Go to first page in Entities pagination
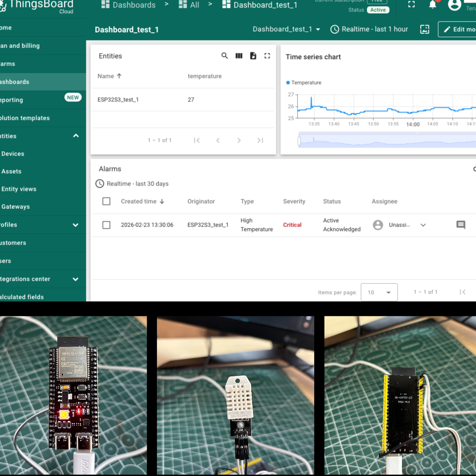This screenshot has width=476, height=476. point(197,140)
